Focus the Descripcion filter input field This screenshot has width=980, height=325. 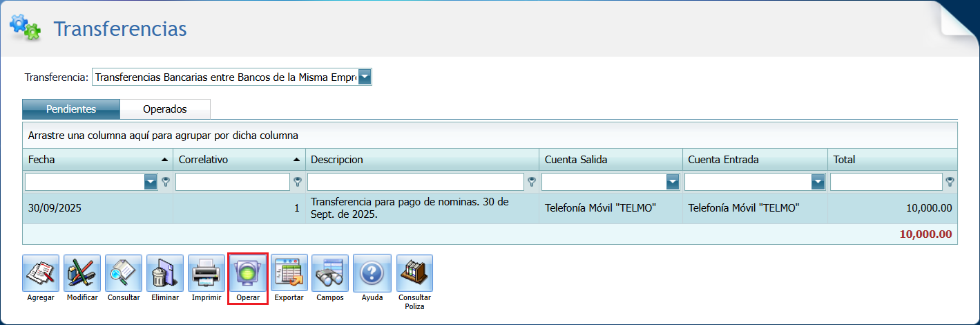pyautogui.click(x=416, y=182)
